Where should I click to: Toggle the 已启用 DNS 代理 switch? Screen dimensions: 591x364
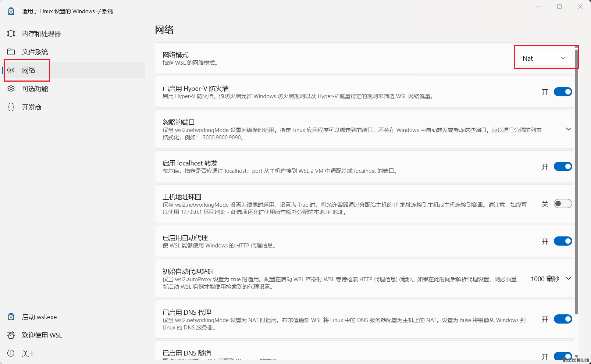click(563, 319)
